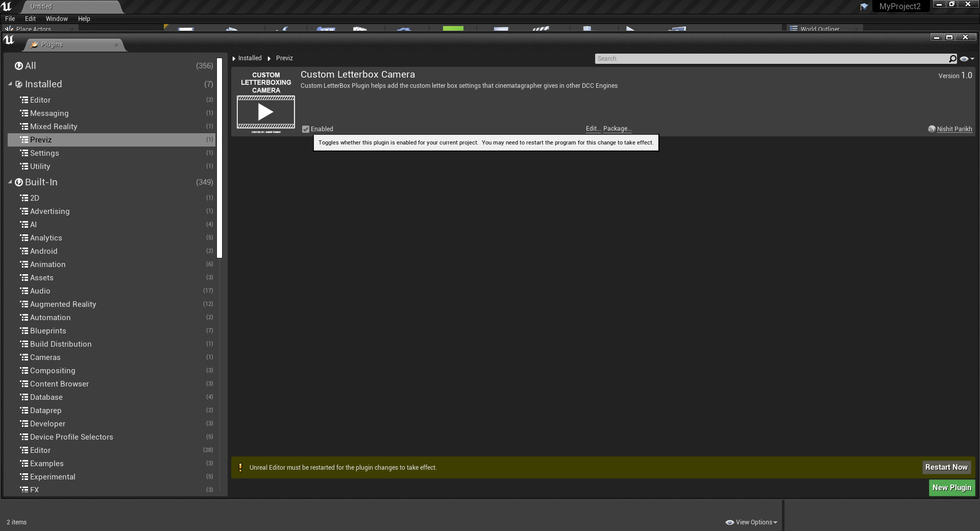Select the Previz category
The width and height of the screenshot is (980, 531).
click(x=111, y=140)
